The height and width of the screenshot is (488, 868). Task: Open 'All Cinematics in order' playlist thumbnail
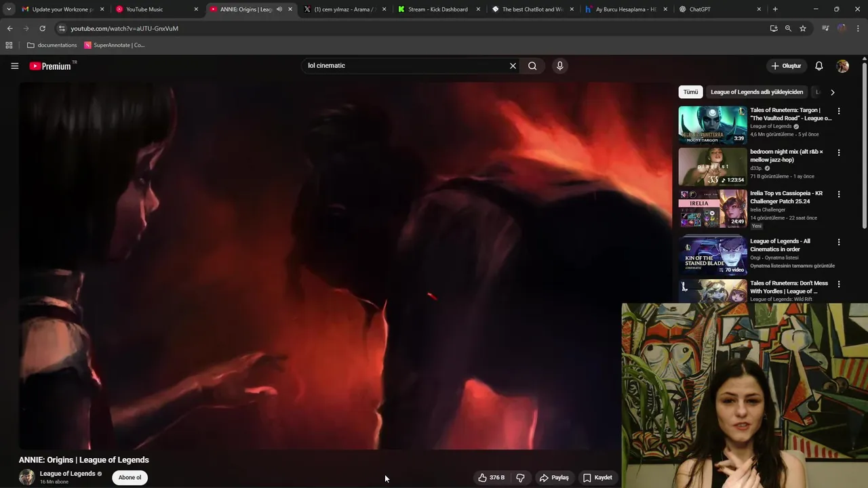(x=712, y=256)
